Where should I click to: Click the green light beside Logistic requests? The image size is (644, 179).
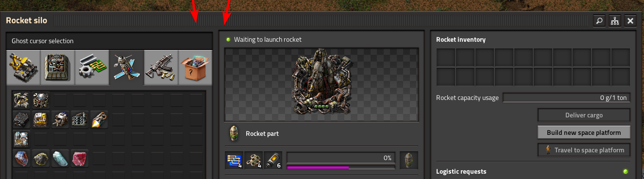625,171
